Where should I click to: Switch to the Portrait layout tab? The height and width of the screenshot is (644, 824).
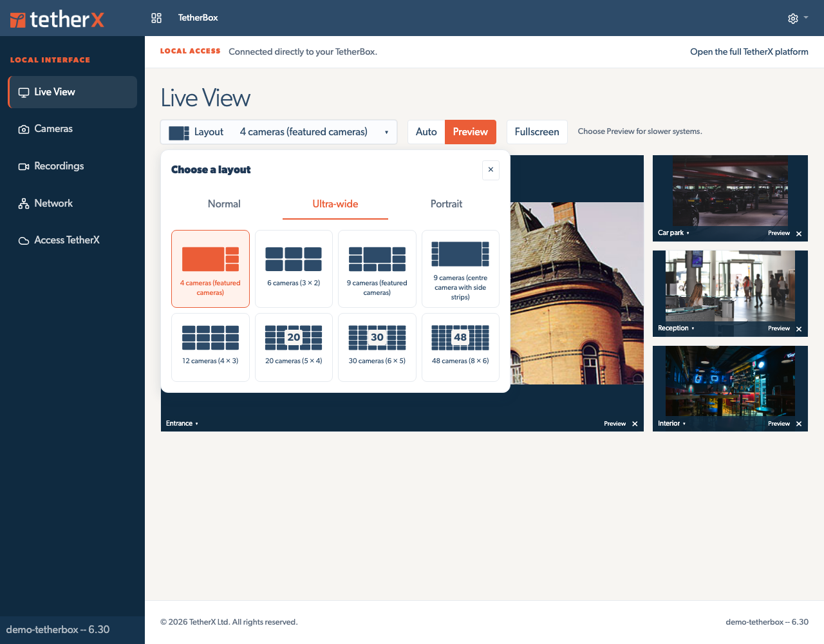pos(447,204)
